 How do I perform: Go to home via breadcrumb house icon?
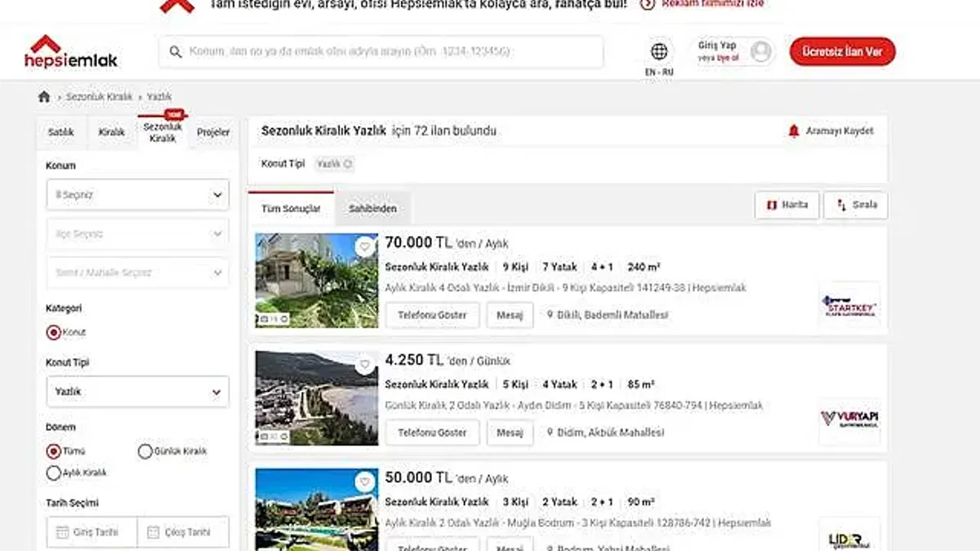click(x=44, y=96)
